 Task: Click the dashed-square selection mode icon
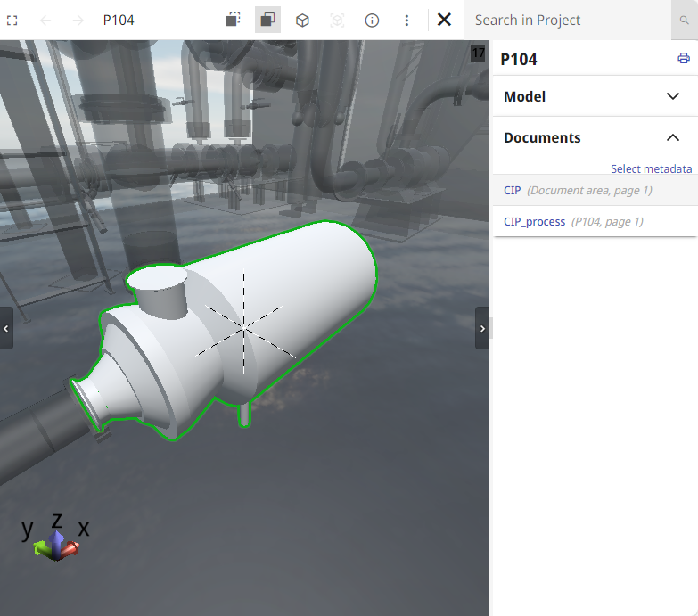coord(233,20)
